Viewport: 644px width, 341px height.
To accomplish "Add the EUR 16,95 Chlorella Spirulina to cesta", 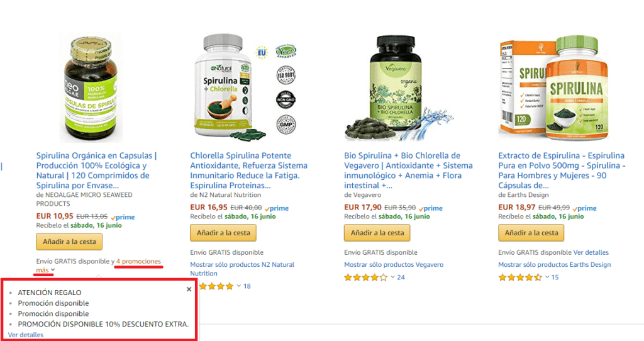I will coord(223,233).
